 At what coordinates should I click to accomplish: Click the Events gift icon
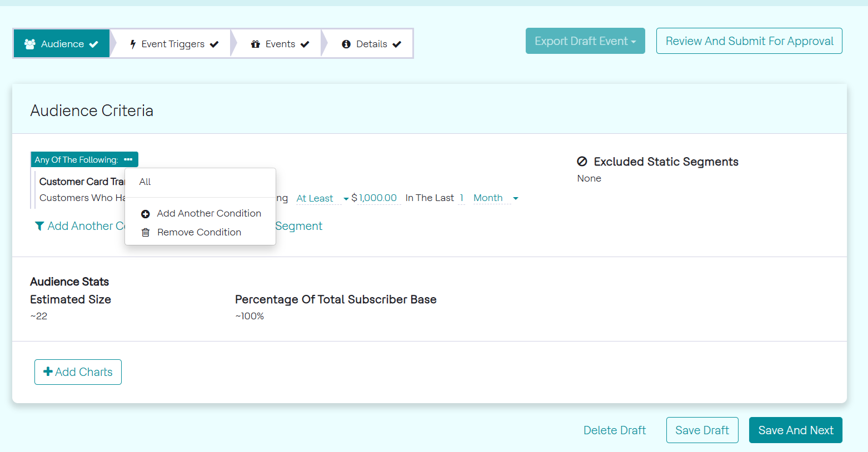pos(256,44)
